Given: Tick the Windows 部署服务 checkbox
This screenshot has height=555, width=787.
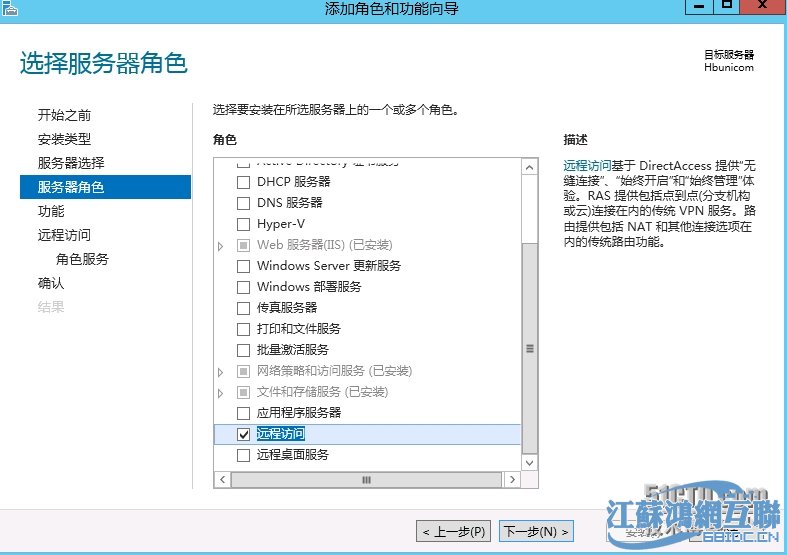Looking at the screenshot, I should (x=243, y=287).
